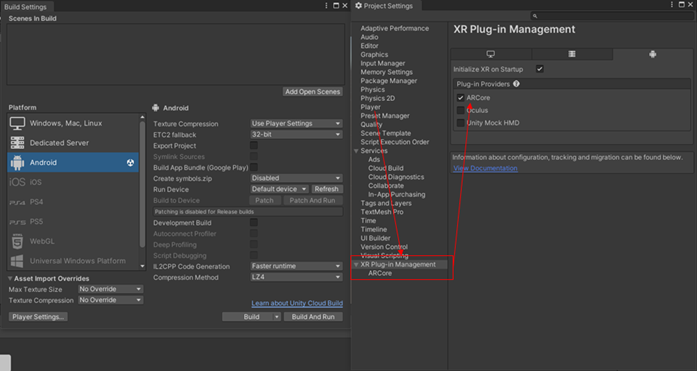Select the Dedicated Server platform icon
This screenshot has height=371, width=697.
click(x=17, y=143)
